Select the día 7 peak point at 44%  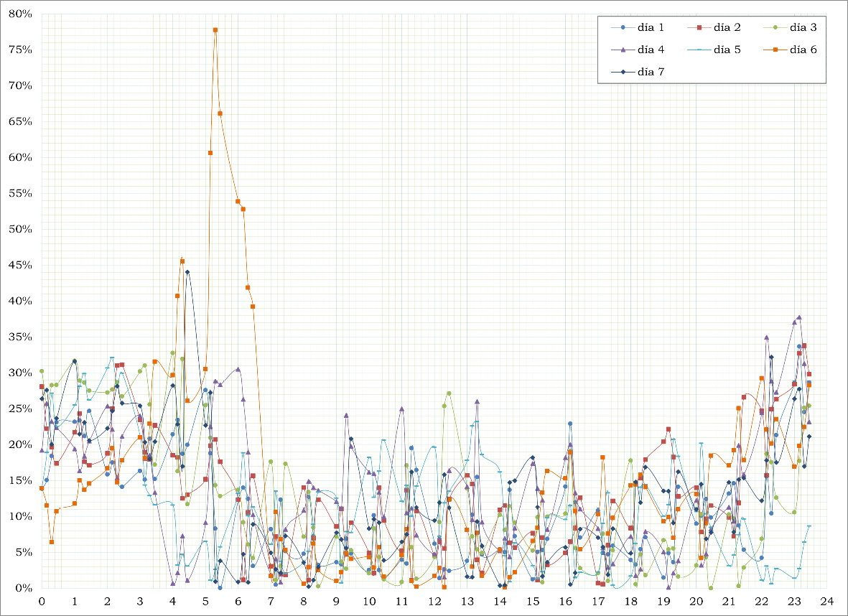[187, 272]
